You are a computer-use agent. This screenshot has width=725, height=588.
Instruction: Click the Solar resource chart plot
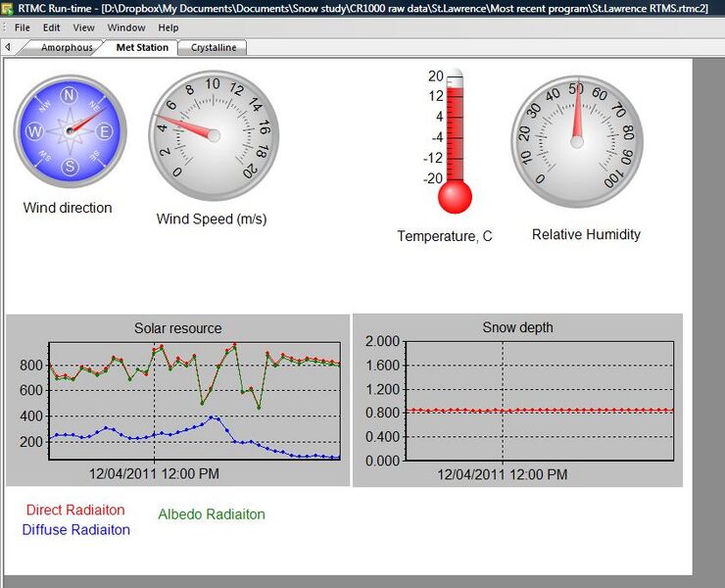[x=195, y=401]
